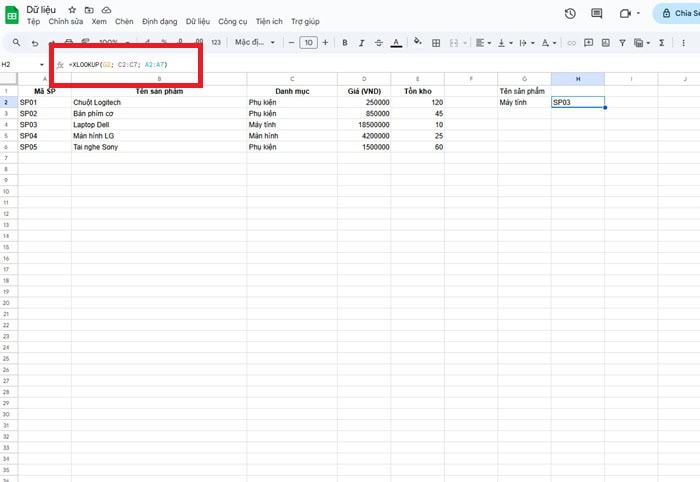Screen dimensions: 700x482
Task: Open the Chèn menu
Action: click(124, 21)
